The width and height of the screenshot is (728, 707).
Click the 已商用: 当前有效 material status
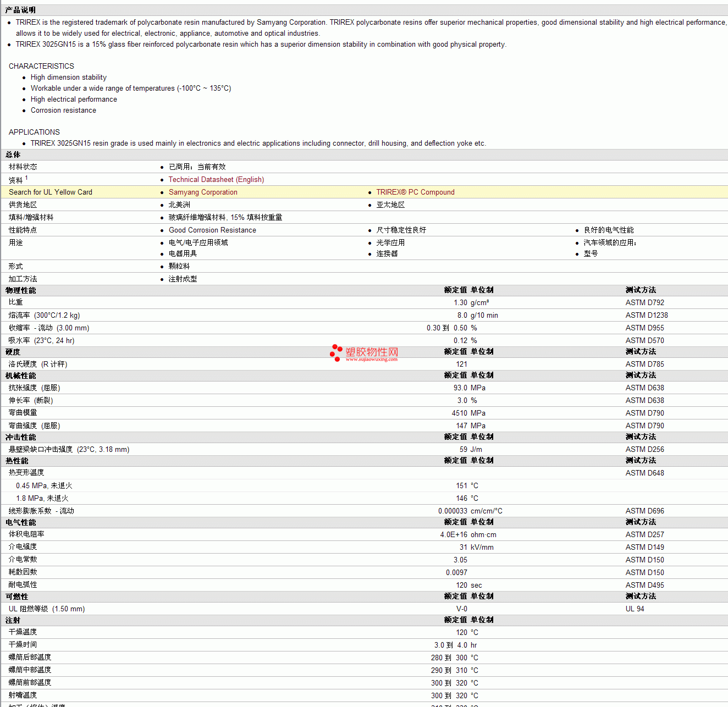197,167
